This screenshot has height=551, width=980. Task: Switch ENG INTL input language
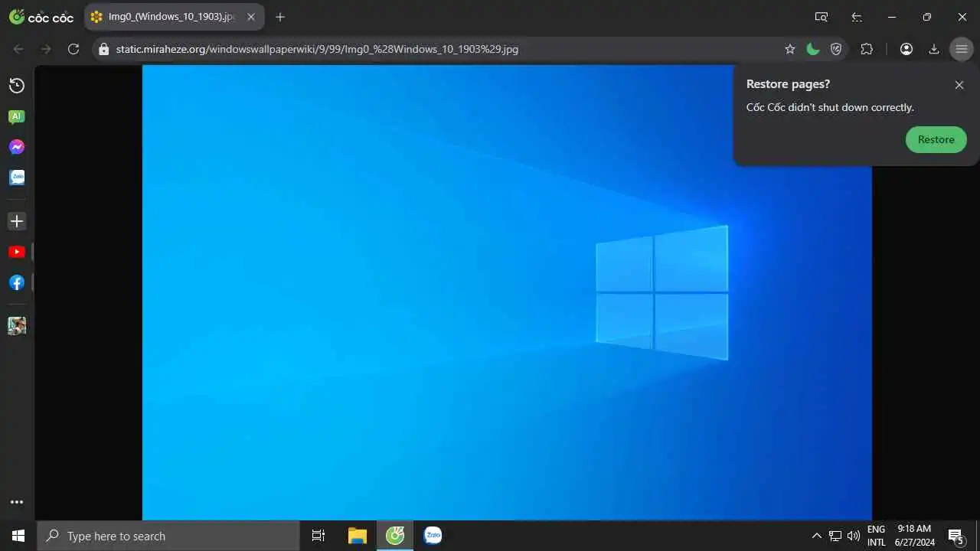(x=877, y=536)
